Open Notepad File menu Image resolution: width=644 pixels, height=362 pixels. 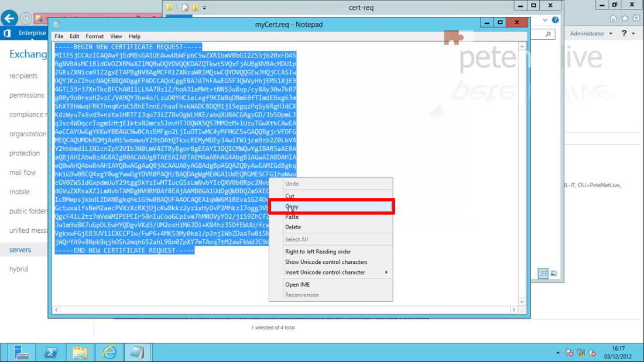point(59,36)
